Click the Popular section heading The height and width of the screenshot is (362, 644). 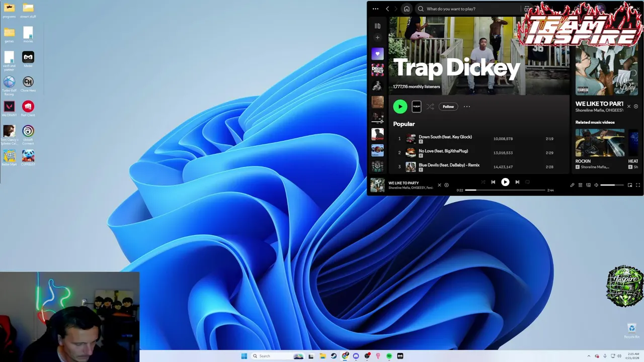404,124
